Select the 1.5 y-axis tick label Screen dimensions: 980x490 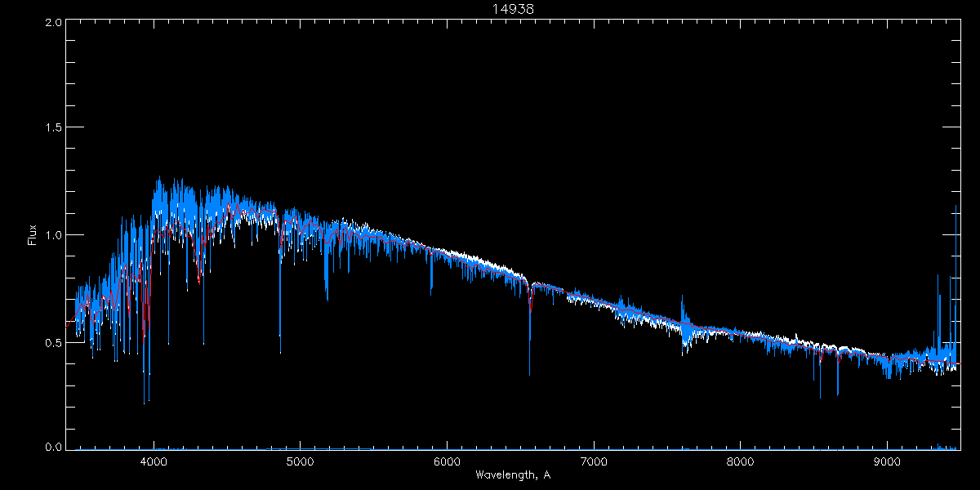(x=54, y=128)
